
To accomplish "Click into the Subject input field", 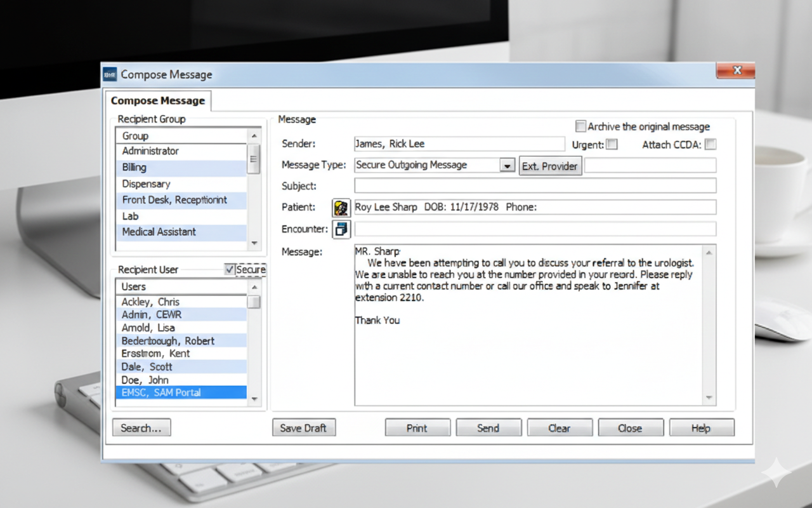I will coord(535,186).
